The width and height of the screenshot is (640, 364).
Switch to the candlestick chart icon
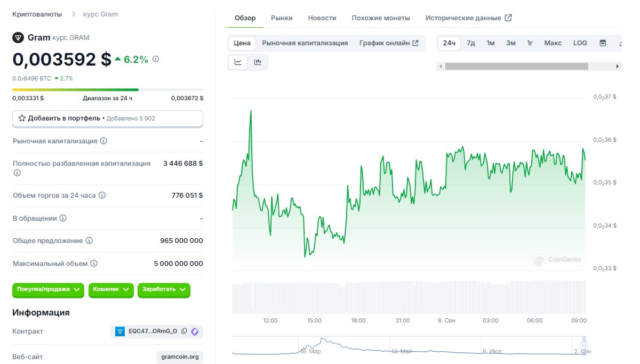click(x=258, y=62)
